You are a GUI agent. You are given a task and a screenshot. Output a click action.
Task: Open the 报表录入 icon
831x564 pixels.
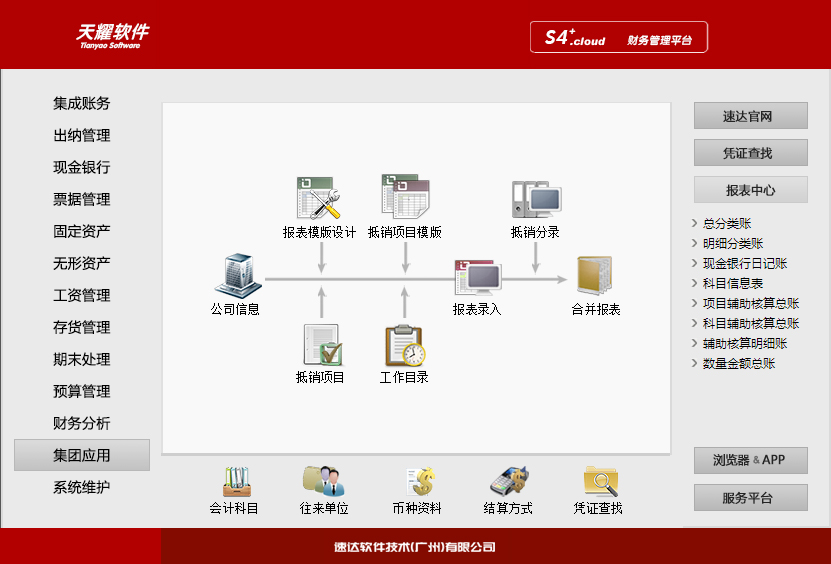tap(477, 277)
